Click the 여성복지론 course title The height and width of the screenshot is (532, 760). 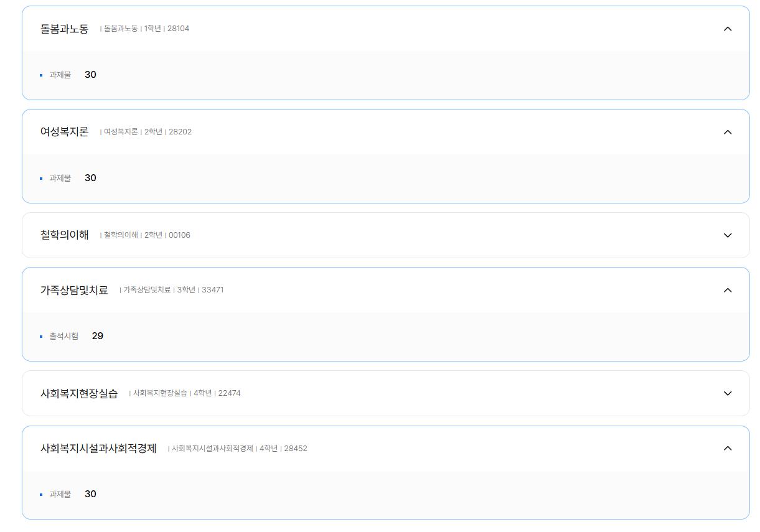tap(65, 132)
